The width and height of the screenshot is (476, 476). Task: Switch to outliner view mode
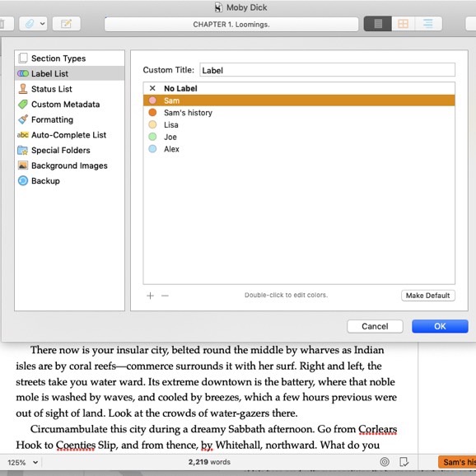tap(428, 24)
